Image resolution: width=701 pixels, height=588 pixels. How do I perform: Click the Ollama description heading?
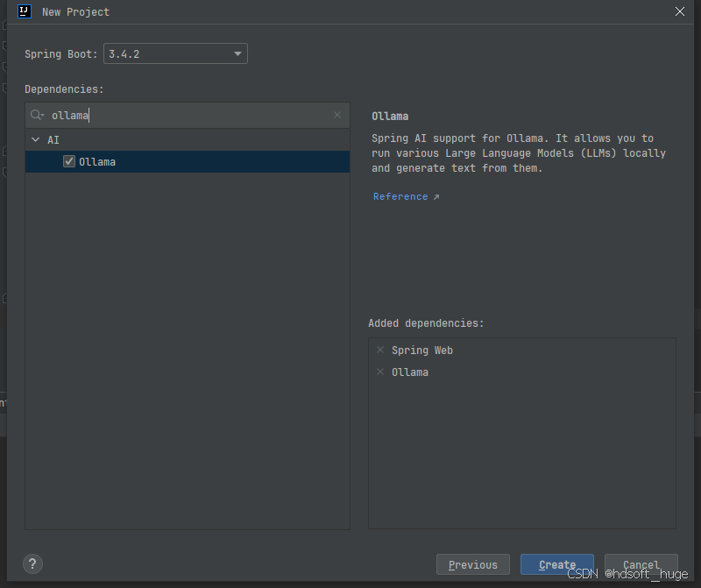390,117
